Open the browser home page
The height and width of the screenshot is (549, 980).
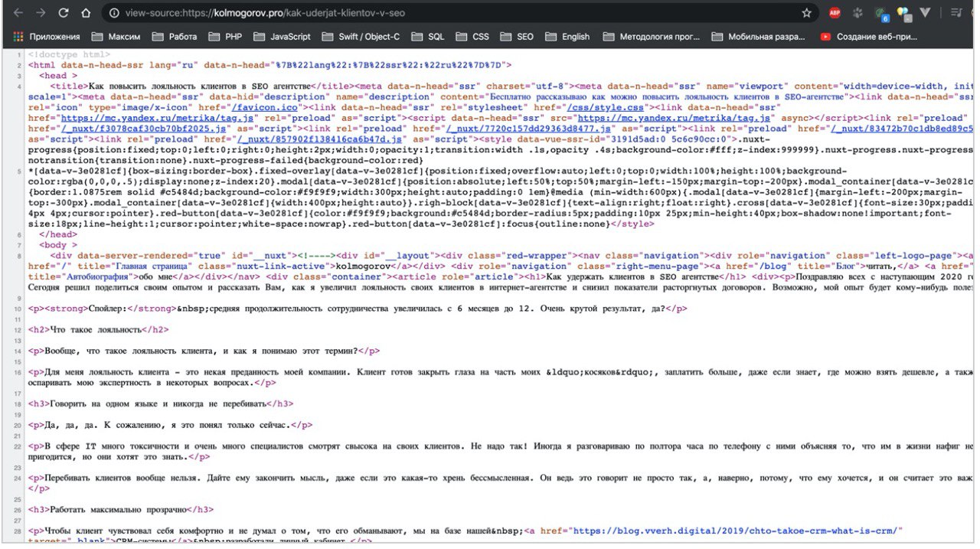coord(87,13)
